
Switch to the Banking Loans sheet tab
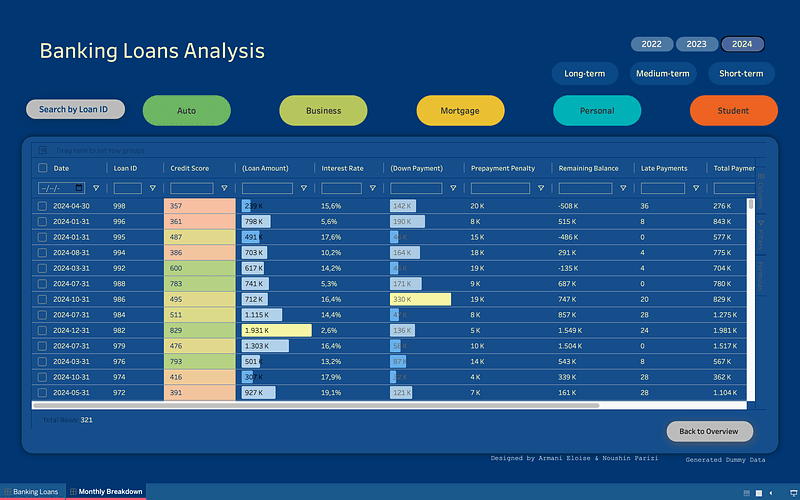[33, 492]
